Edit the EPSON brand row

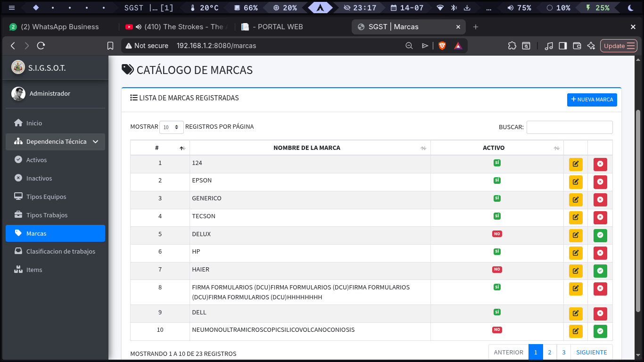coord(576,182)
